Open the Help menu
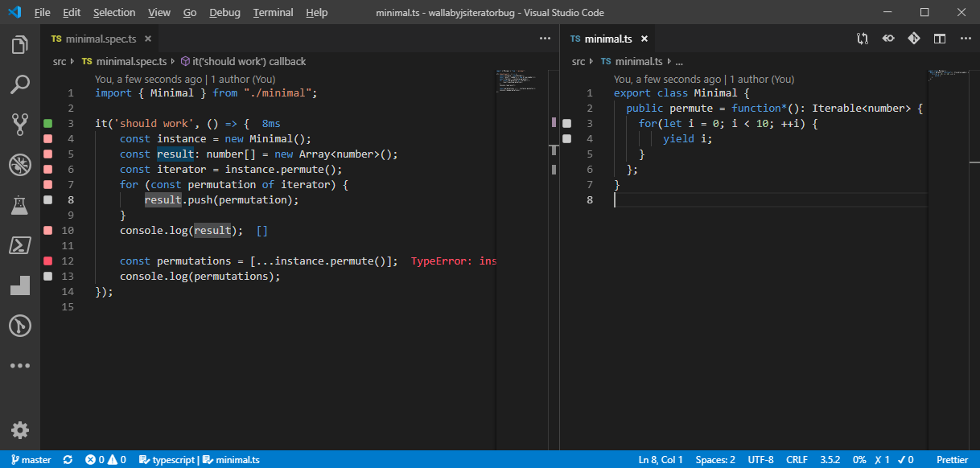Image resolution: width=980 pixels, height=468 pixels. pyautogui.click(x=317, y=13)
